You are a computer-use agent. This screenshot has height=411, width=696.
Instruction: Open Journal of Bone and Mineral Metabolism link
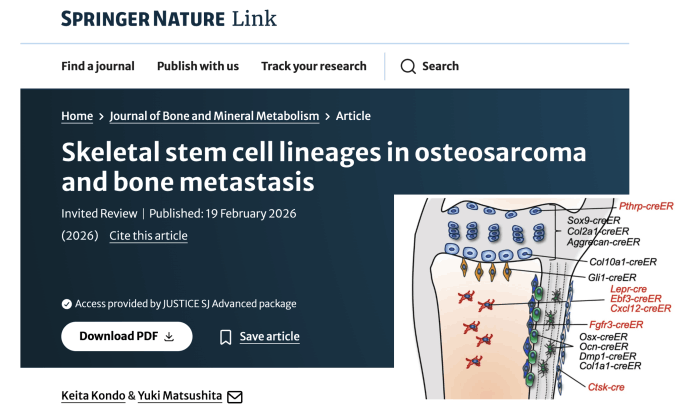point(214,116)
